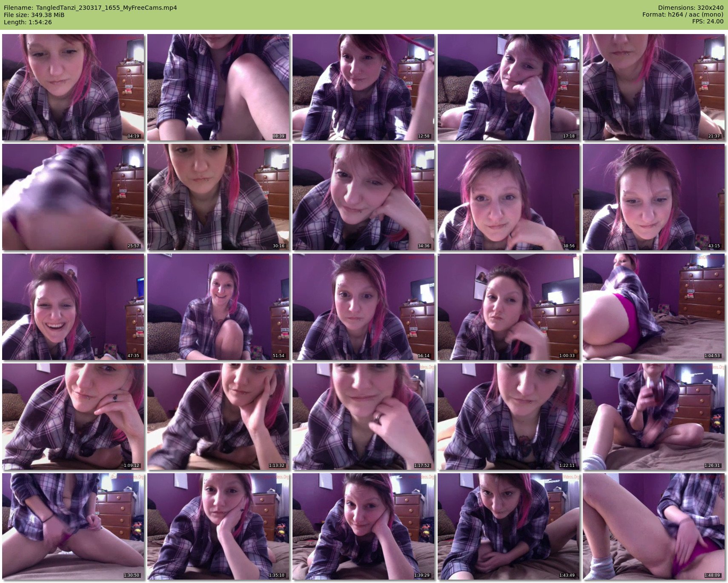
Task: Open the frame marked 1:00:33
Action: pos(508,307)
